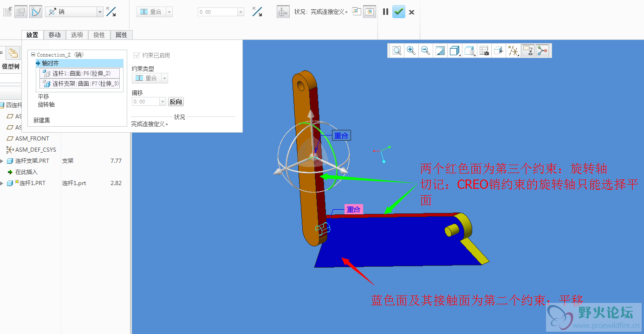Click the view manager camera icon
The height and width of the screenshot is (334, 644).
pos(484,51)
